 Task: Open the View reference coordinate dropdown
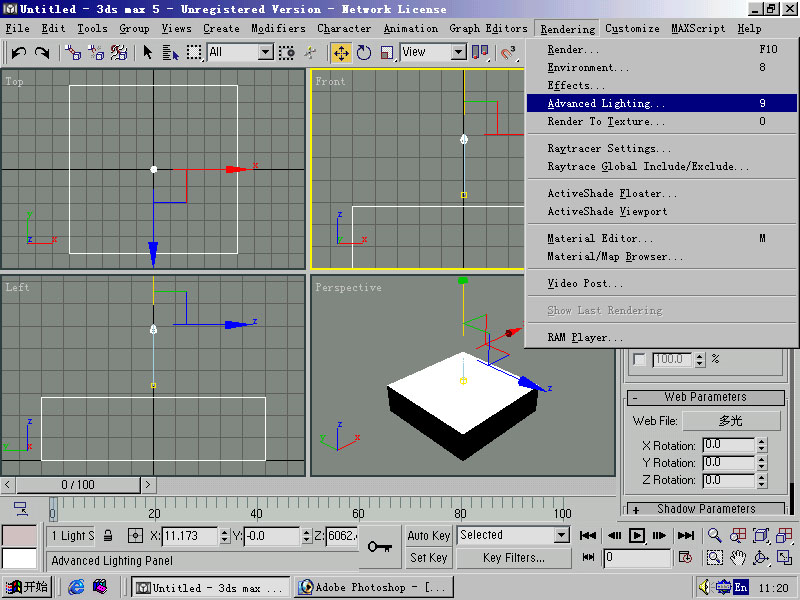[459, 52]
